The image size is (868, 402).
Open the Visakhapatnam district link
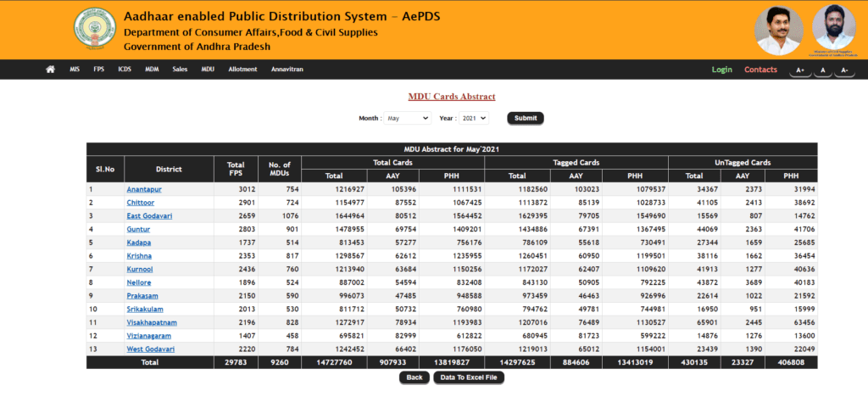click(x=152, y=322)
